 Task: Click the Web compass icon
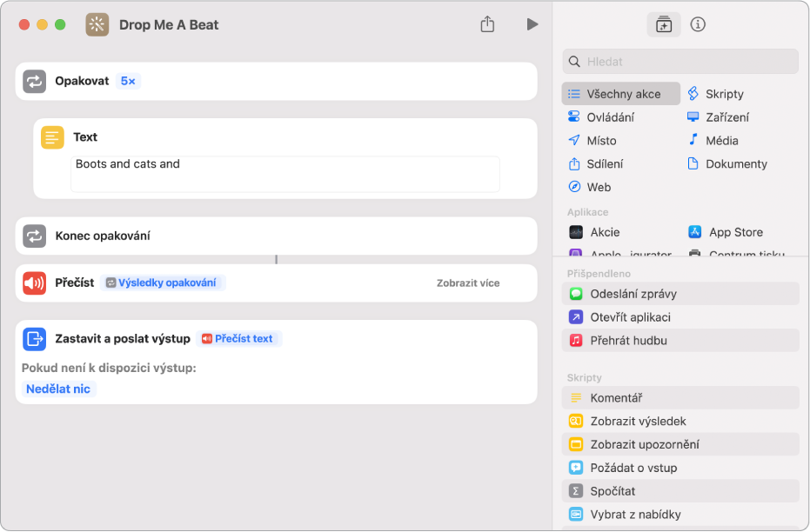[x=574, y=187]
